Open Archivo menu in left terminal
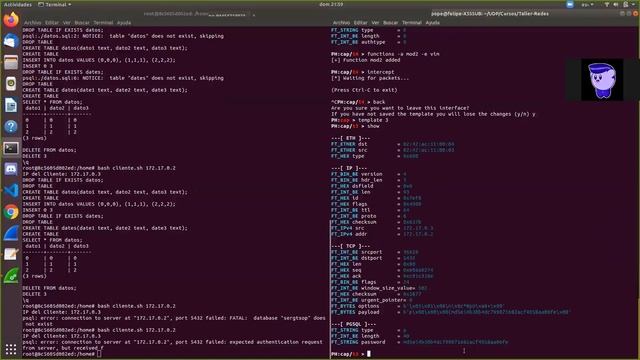Viewport: 640px width, 360px height. click(32, 23)
